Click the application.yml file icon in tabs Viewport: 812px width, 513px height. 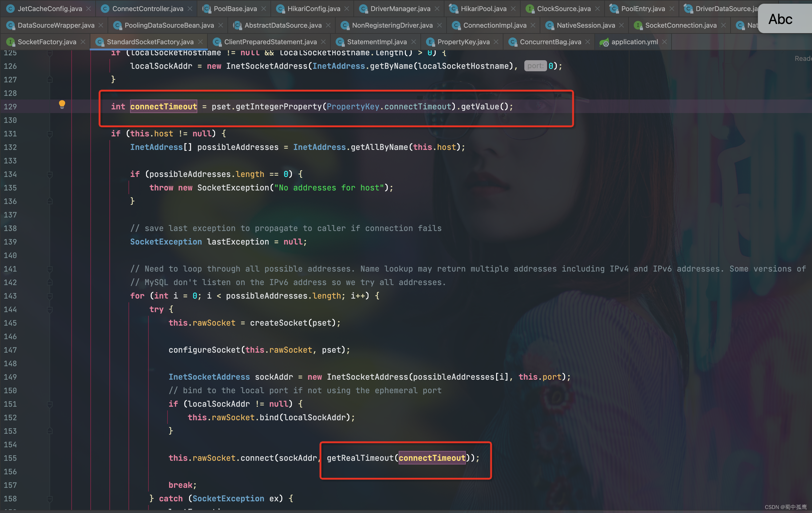pyautogui.click(x=604, y=42)
